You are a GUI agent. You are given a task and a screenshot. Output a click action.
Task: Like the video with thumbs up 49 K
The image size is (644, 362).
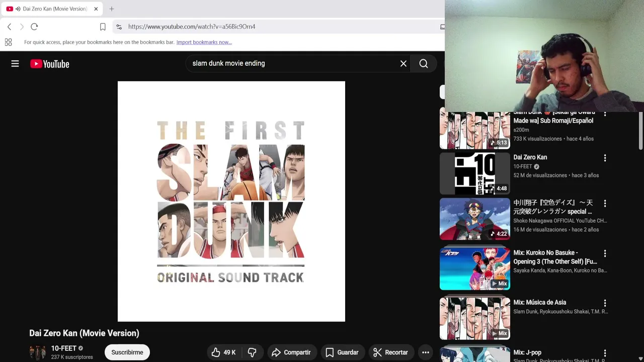tap(224, 352)
